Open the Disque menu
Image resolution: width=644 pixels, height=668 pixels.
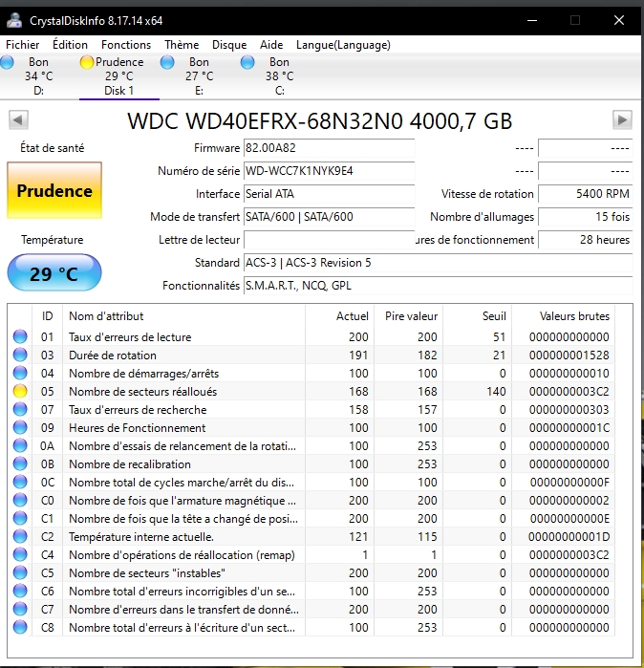click(229, 45)
